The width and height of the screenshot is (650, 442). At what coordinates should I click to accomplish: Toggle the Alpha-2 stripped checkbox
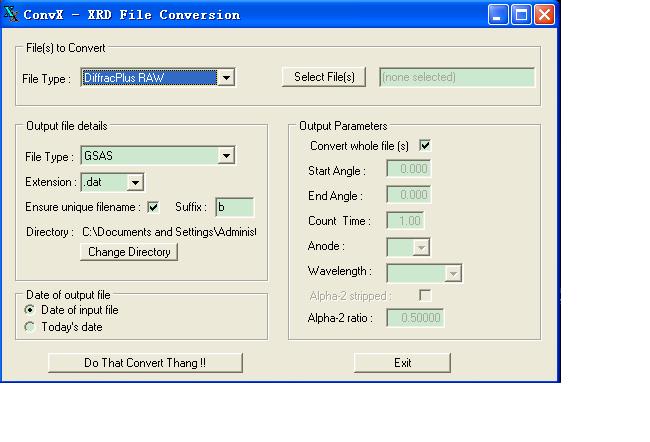pos(425,295)
